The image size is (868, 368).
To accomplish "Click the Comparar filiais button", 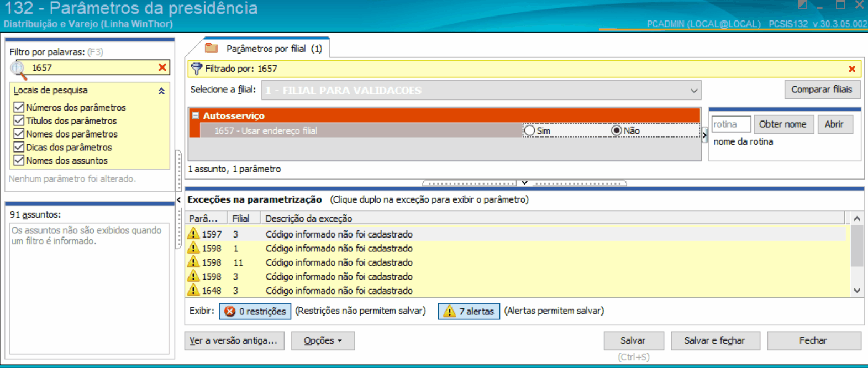I will 822,90.
